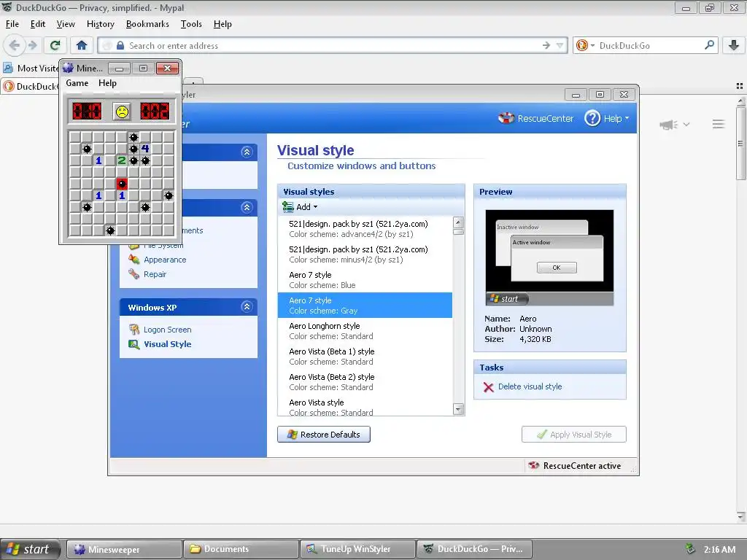Click the styles list scroll-up arrow
This screenshot has height=560, width=747.
click(458, 222)
